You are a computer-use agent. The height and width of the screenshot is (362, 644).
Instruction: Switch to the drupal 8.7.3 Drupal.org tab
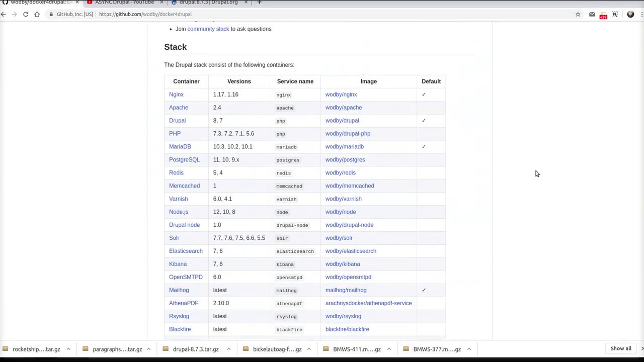[x=208, y=3]
